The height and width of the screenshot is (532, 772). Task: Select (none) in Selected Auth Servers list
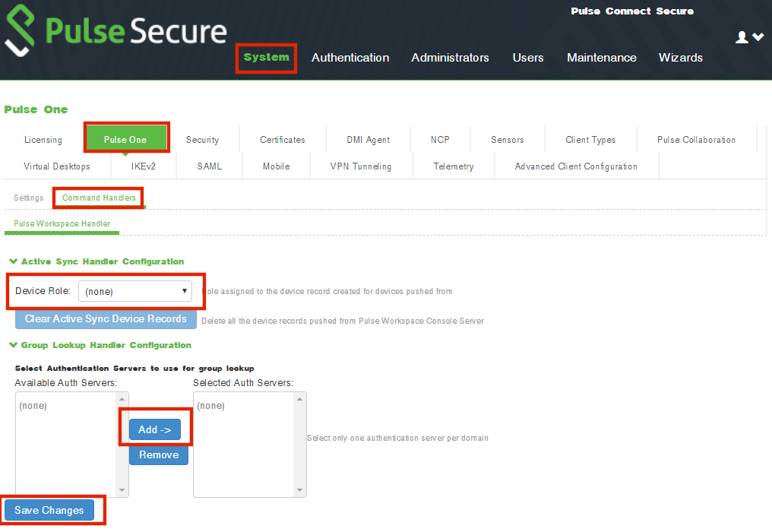(210, 406)
